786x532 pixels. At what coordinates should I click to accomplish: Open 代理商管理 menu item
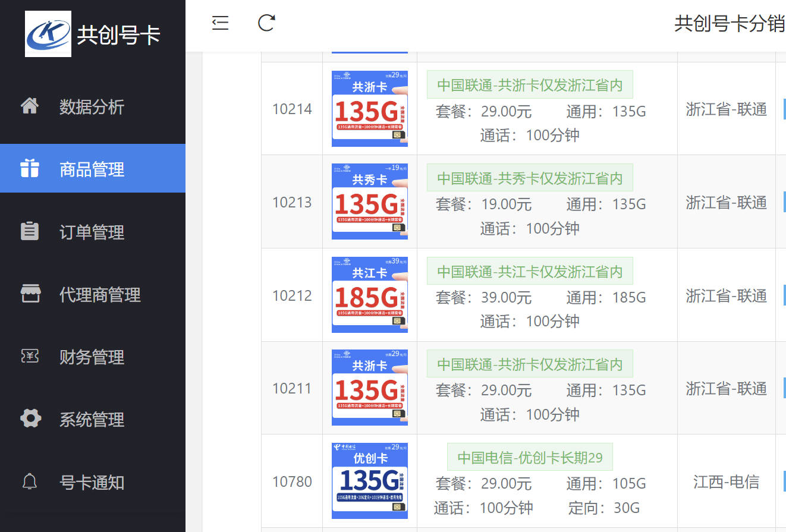pyautogui.click(x=93, y=294)
